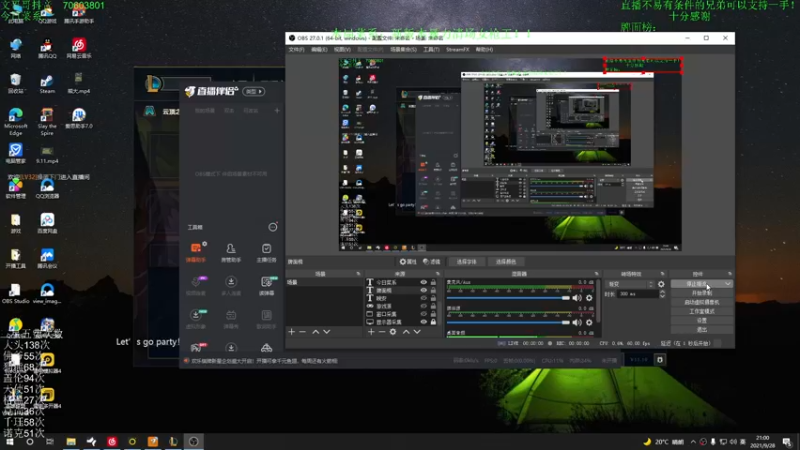This screenshot has height=450, width=800.
Task: Open the 帮助(H) menu in OBS
Action: [x=484, y=49]
